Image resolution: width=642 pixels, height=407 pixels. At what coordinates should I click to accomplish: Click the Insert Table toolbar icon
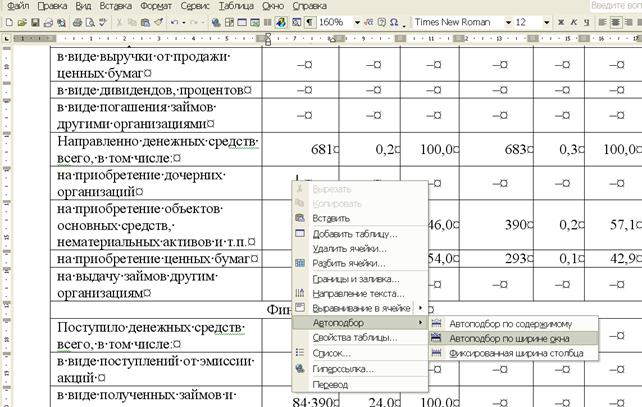(242, 23)
